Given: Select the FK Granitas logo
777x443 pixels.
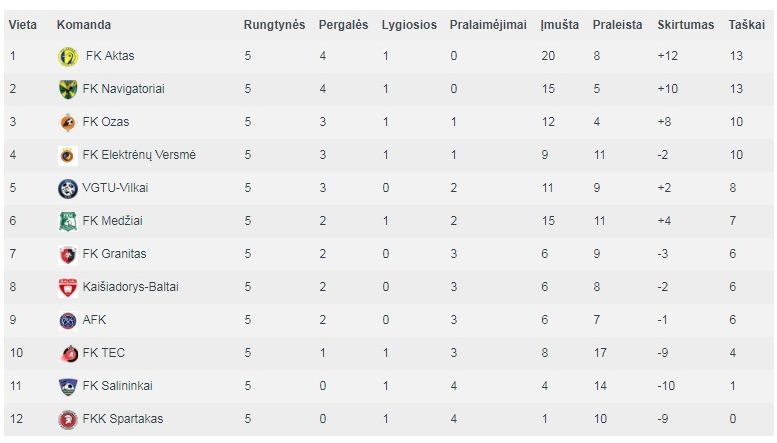Looking at the screenshot, I should coord(68,255).
